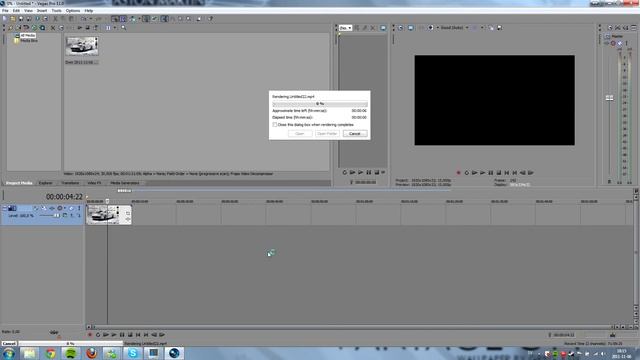Click Preview on External Monitor icon

coord(411,28)
